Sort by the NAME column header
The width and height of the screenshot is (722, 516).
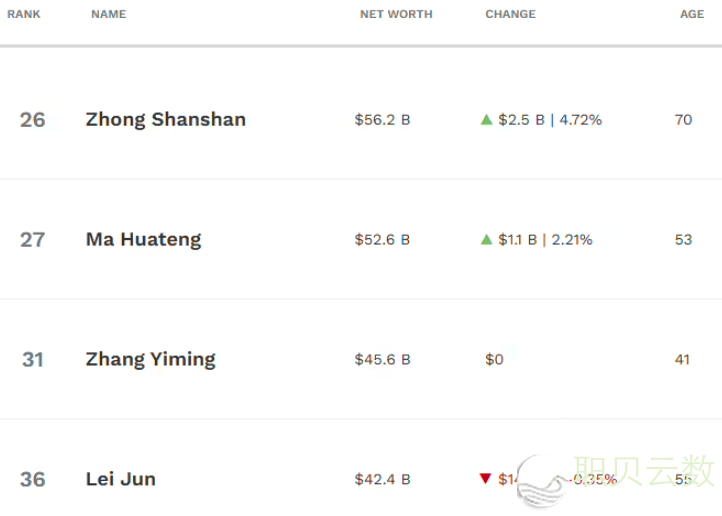[x=108, y=14]
